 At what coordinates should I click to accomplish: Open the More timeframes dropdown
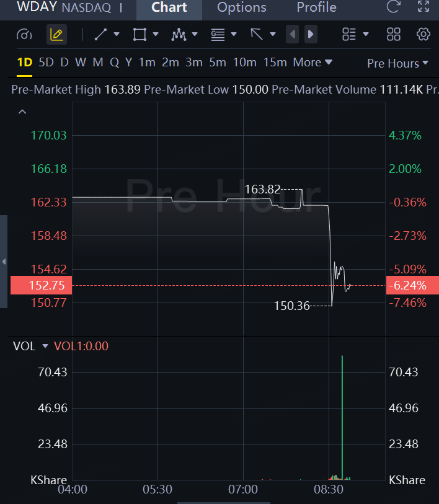tap(313, 63)
